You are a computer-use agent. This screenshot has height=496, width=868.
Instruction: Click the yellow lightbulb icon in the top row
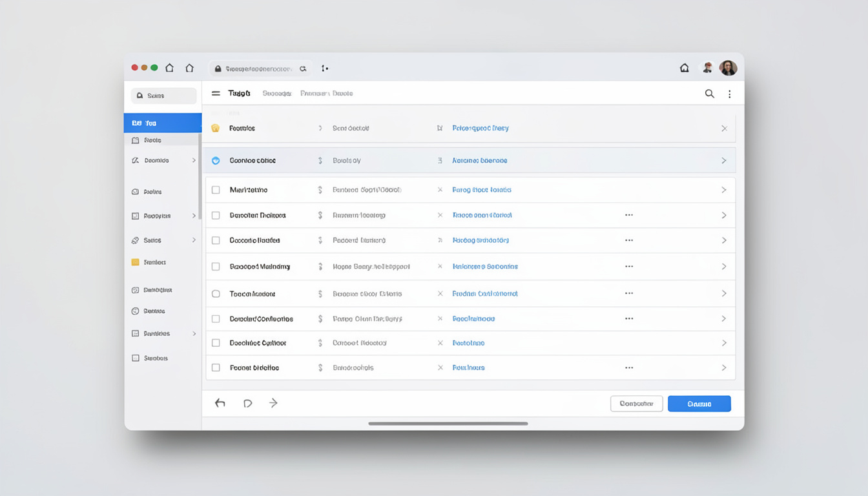216,128
